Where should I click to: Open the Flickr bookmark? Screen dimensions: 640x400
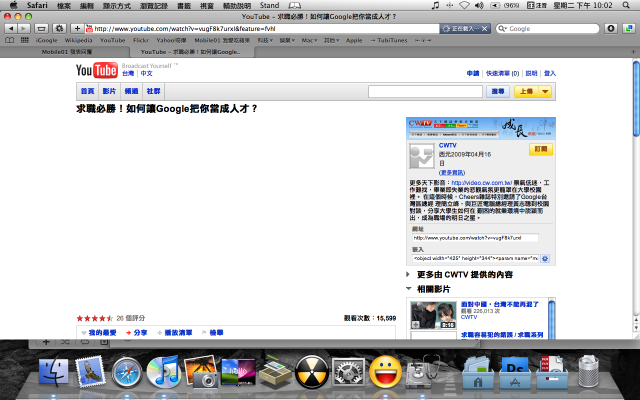click(141, 40)
